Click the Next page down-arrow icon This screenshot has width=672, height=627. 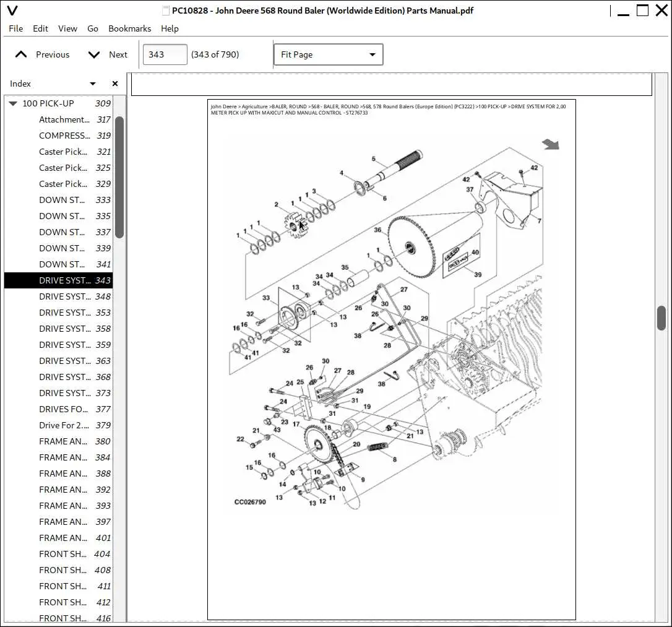click(94, 54)
